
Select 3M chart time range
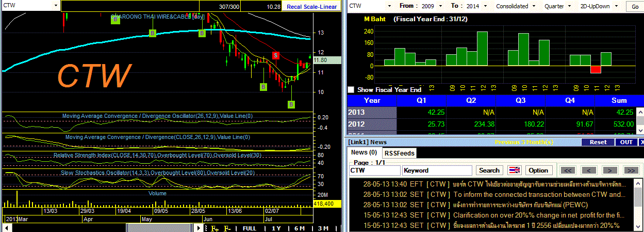pyautogui.click(x=323, y=228)
